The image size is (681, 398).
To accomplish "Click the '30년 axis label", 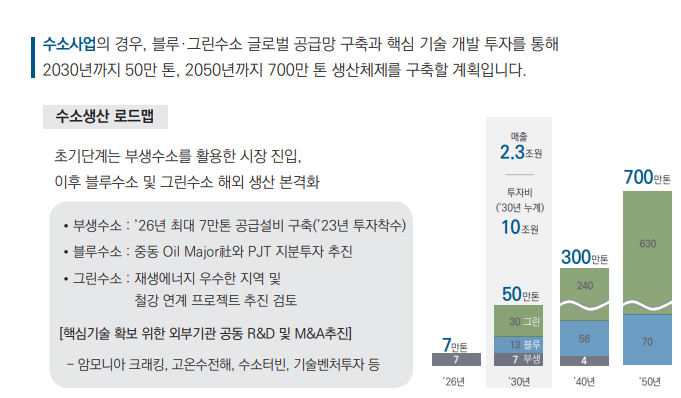I will (519, 382).
